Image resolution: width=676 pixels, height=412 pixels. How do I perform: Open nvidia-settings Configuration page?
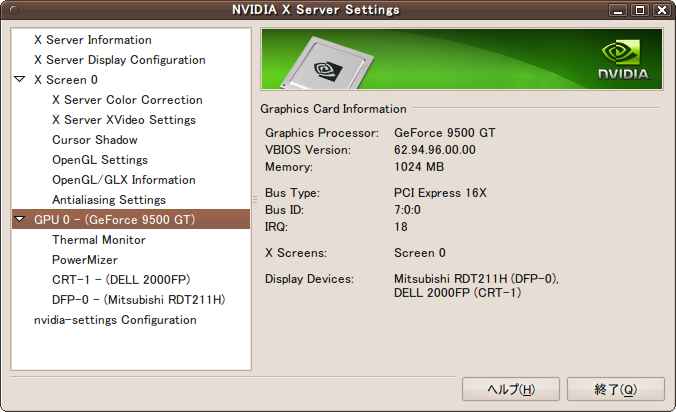point(114,320)
